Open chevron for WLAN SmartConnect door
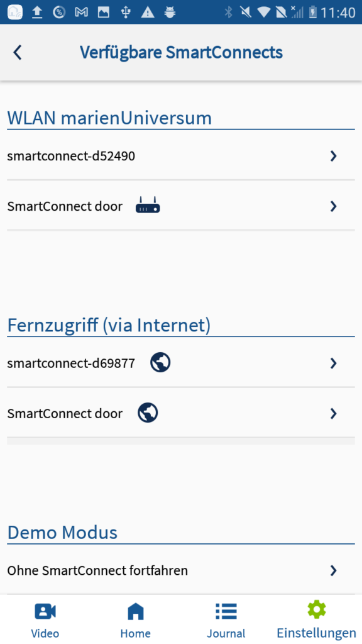Screen dimensions: 362x644 tap(333, 206)
